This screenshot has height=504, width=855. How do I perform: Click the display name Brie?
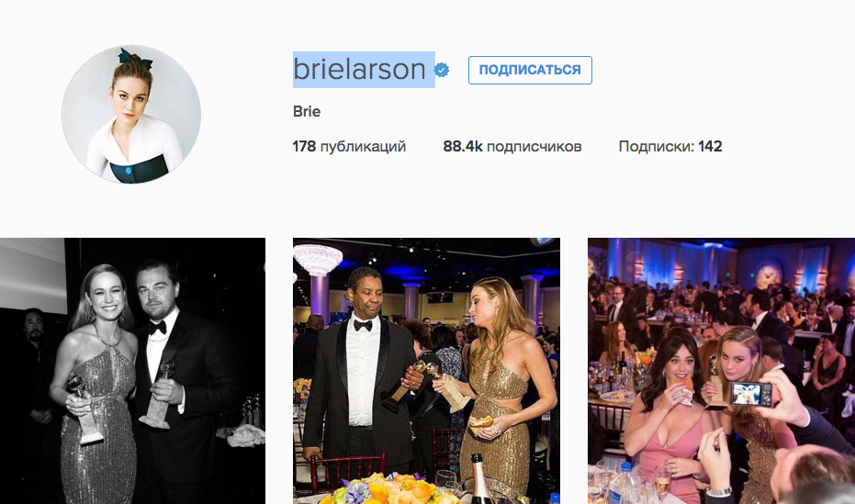pos(307,112)
